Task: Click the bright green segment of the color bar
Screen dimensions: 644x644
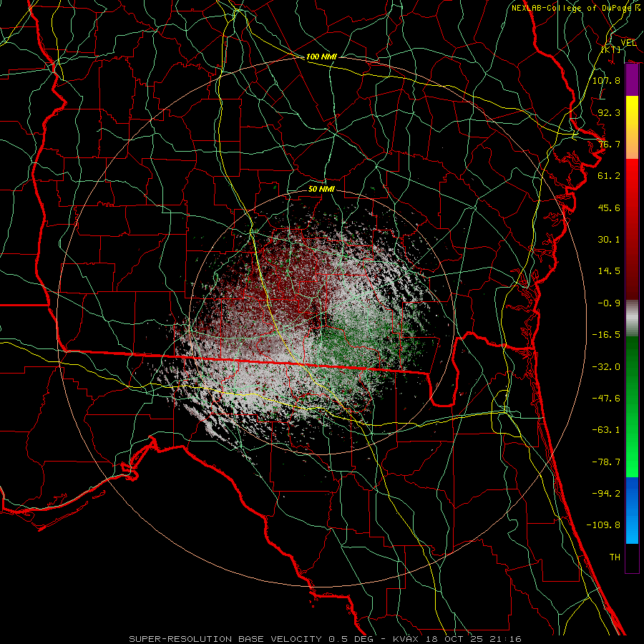Action: [632, 406]
